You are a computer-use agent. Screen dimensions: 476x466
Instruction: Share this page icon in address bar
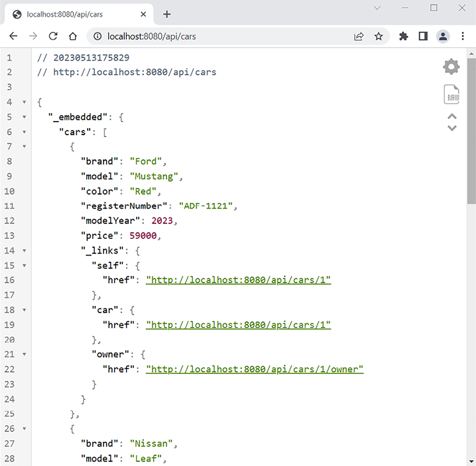click(359, 36)
